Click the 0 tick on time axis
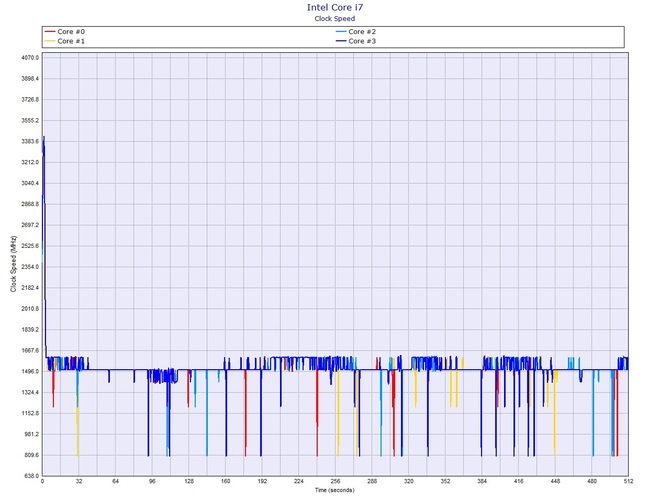This screenshot has width=670, height=502. (x=42, y=481)
